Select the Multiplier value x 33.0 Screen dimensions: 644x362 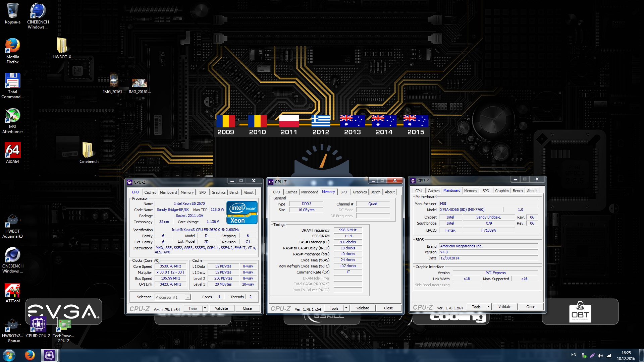[x=170, y=273]
